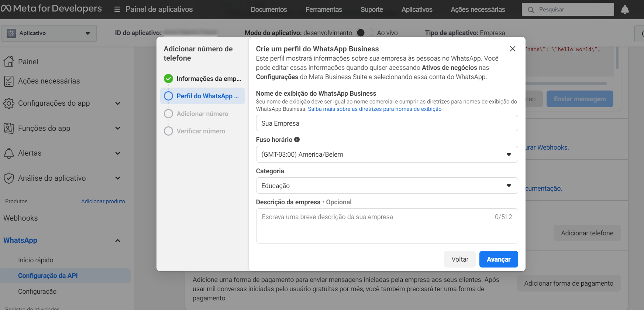Click the search magnifier icon

click(531, 10)
